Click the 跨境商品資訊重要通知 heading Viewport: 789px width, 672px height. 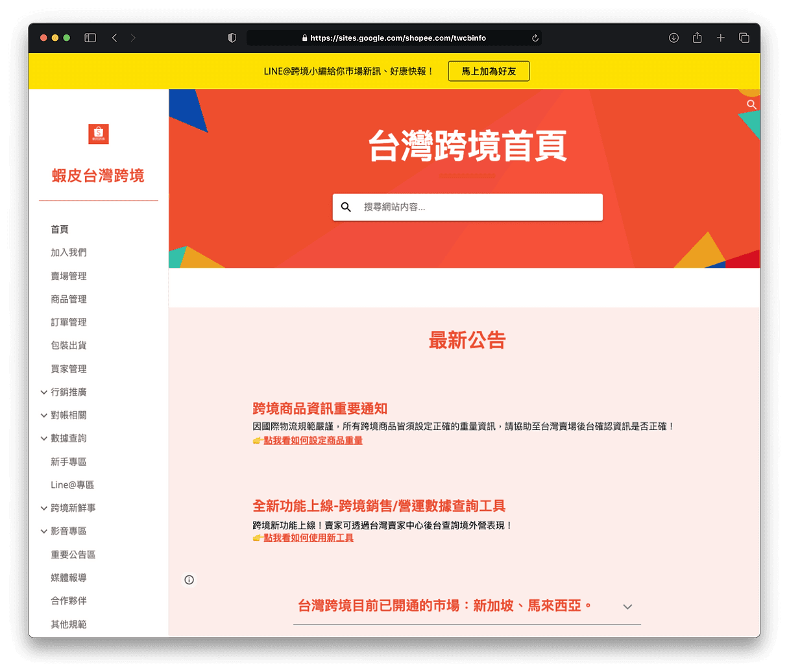pos(320,409)
